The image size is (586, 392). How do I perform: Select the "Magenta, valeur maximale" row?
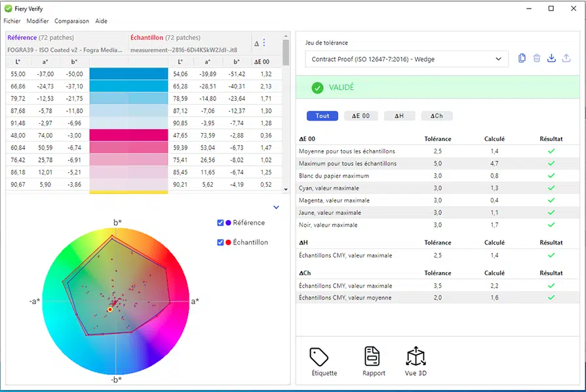click(x=438, y=201)
